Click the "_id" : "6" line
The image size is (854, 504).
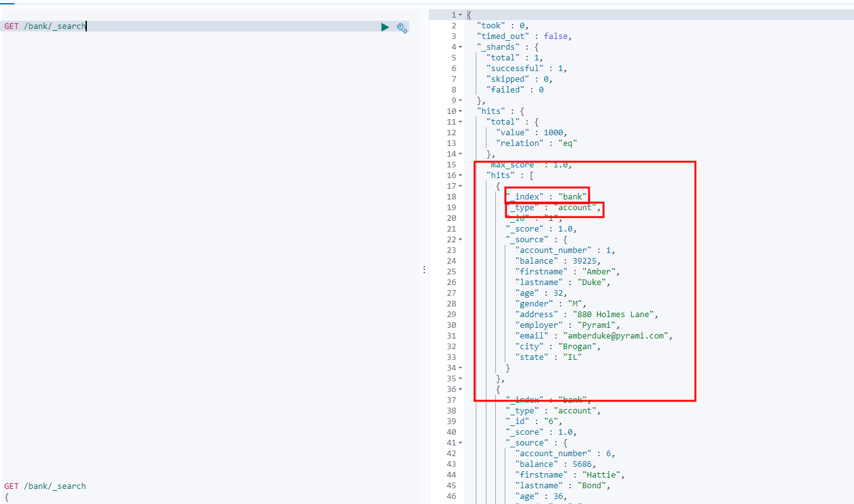coord(534,421)
